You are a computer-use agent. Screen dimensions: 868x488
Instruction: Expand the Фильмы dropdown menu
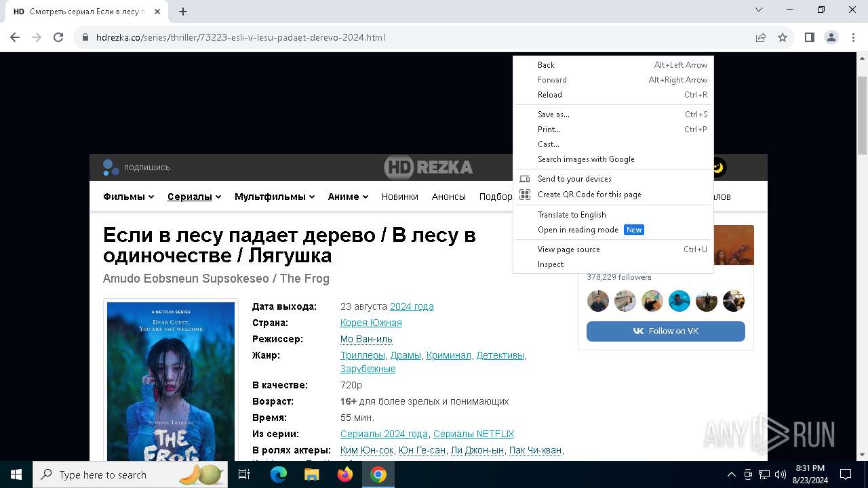[x=129, y=197]
